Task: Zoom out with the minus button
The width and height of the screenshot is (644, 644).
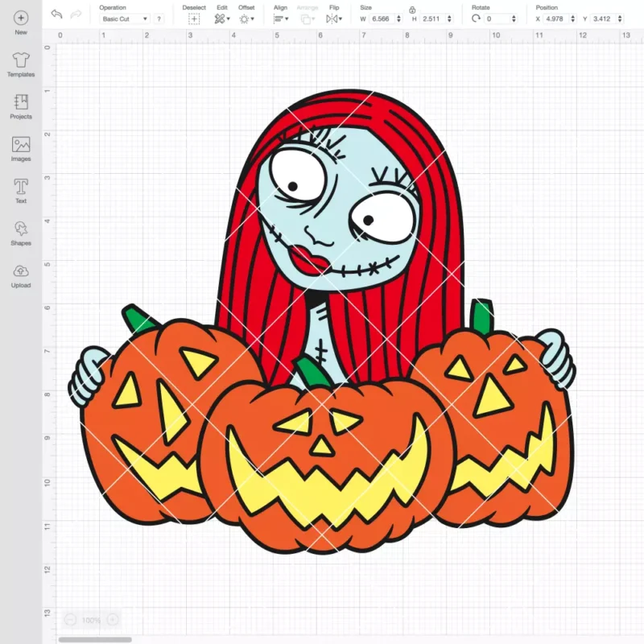Action: tap(70, 619)
